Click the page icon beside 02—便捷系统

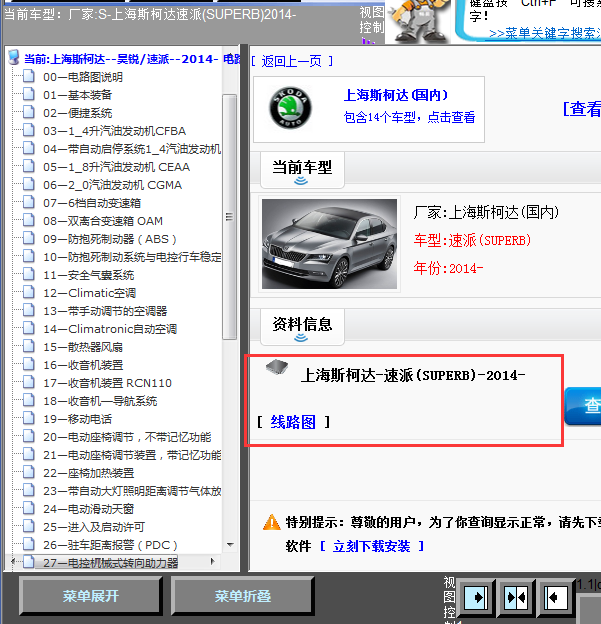point(29,112)
